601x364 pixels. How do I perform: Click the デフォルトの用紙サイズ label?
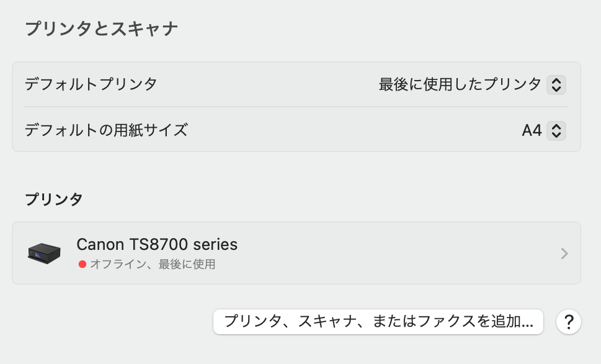click(106, 130)
